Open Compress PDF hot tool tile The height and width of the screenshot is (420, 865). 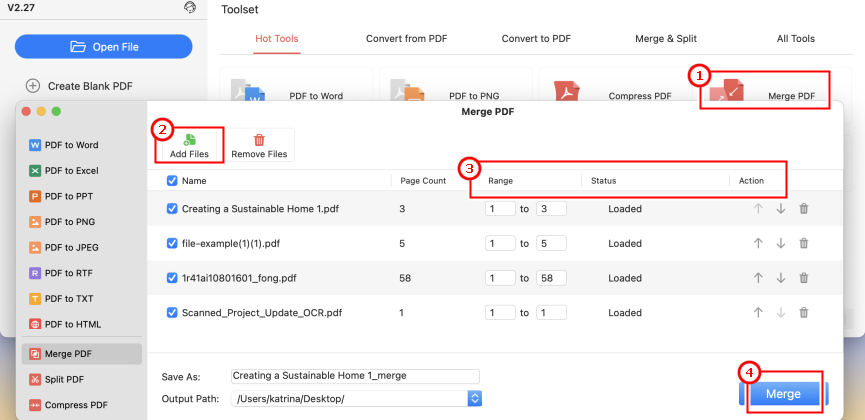click(615, 86)
